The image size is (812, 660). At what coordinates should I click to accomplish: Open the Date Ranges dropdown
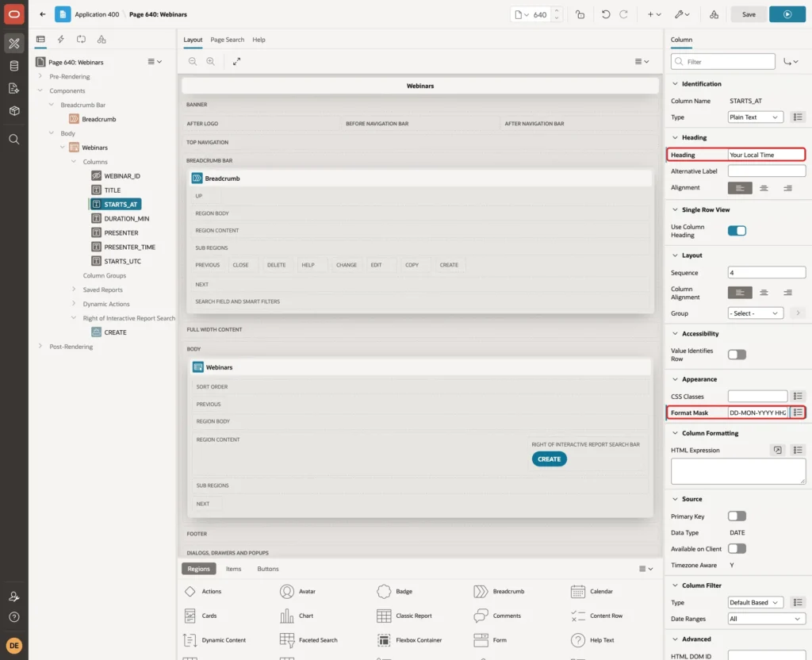pos(767,619)
